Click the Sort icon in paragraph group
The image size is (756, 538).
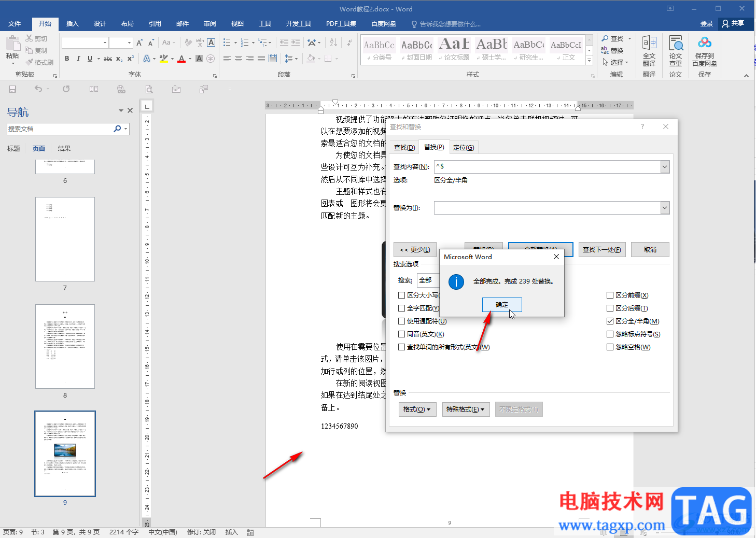[x=333, y=43]
